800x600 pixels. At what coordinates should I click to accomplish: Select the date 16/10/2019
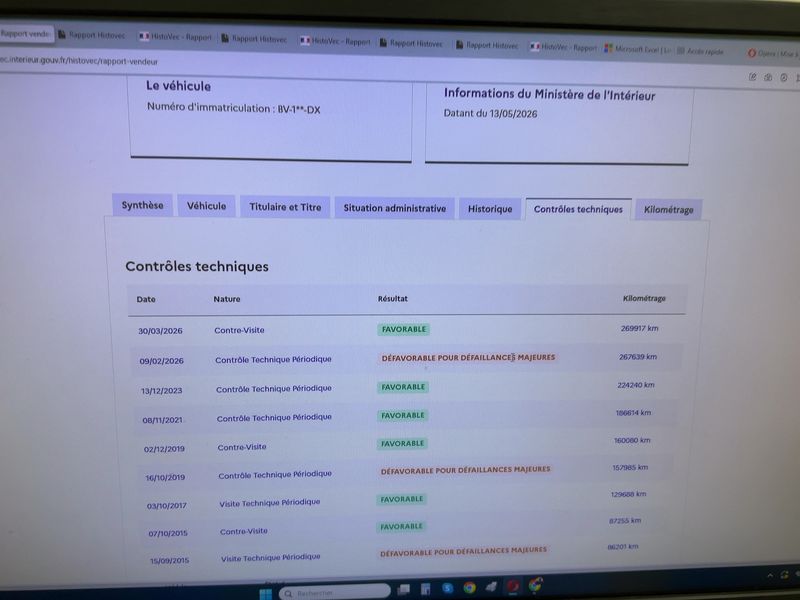165,478
